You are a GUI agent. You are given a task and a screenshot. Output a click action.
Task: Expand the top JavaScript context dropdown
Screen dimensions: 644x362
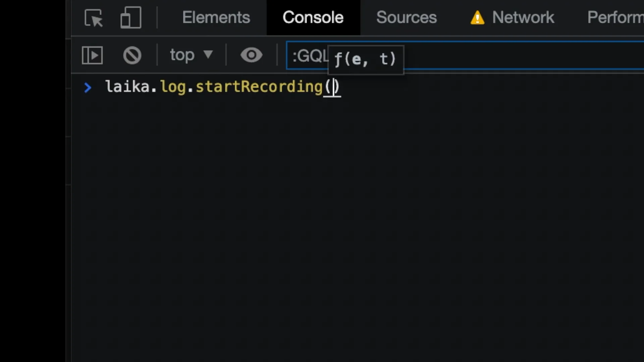[191, 55]
